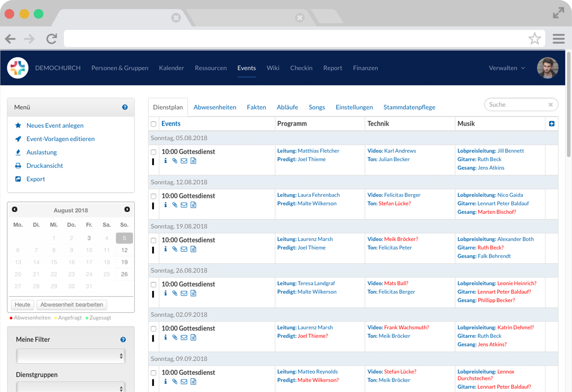
Task: Click the blue plus icon beside Musik column
Action: 552,124
